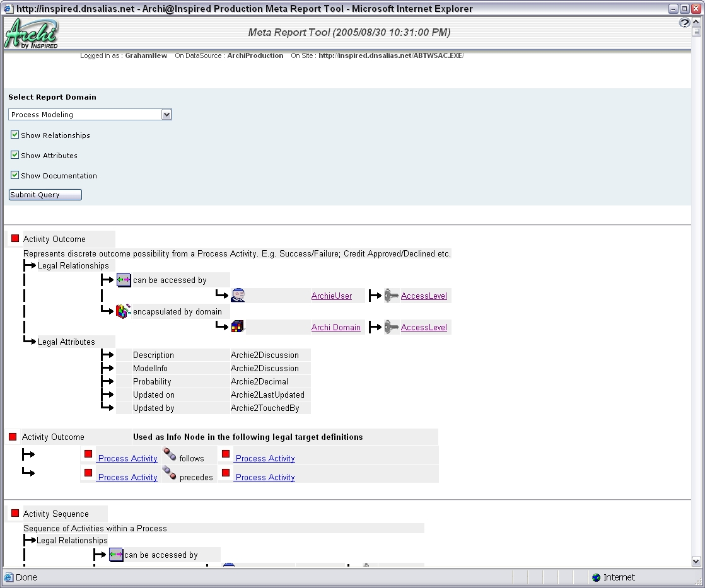Open the Archi Domain link

point(336,328)
